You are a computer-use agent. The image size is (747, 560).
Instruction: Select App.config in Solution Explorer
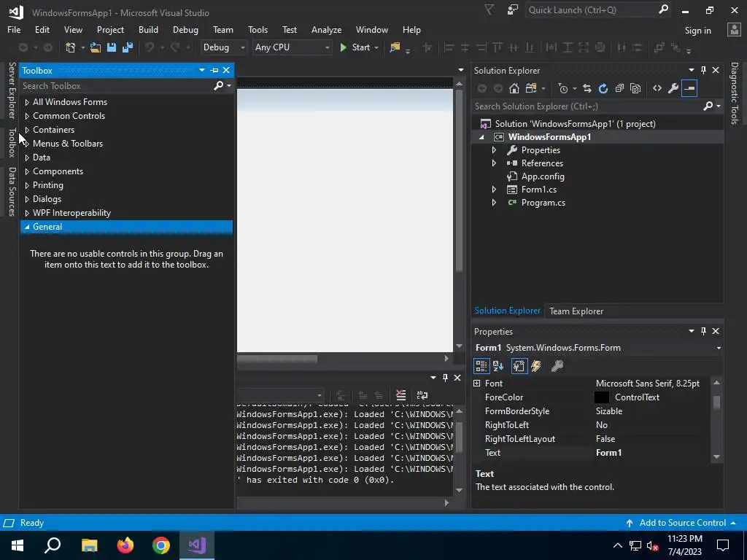coord(543,176)
